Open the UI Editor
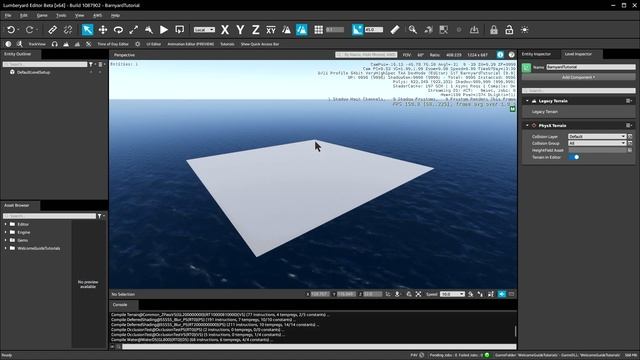The width and height of the screenshot is (640, 360). (153, 44)
